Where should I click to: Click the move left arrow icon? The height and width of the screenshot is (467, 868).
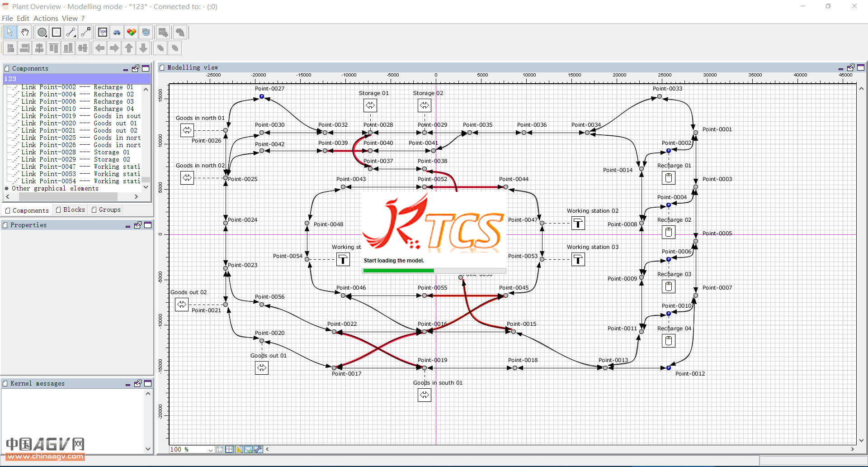(100, 48)
